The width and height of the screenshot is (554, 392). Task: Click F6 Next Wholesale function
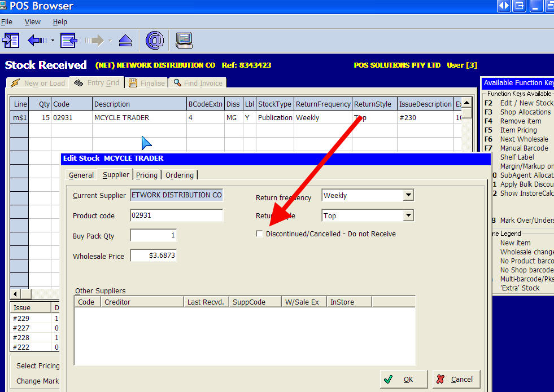[516, 139]
